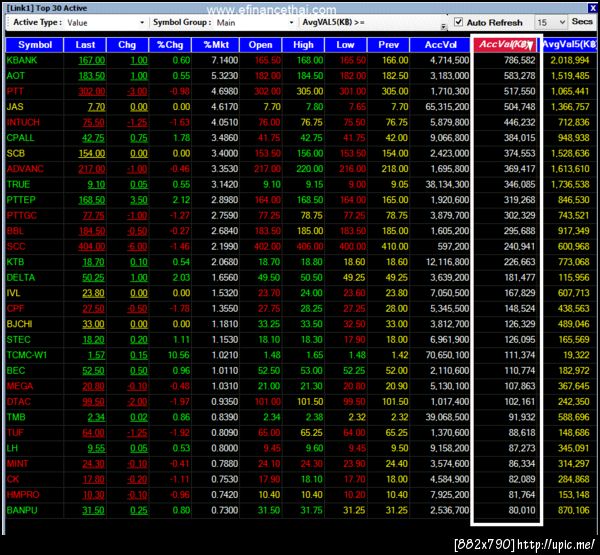Click AOT last price 183.50
The image size is (600, 555).
click(x=91, y=76)
